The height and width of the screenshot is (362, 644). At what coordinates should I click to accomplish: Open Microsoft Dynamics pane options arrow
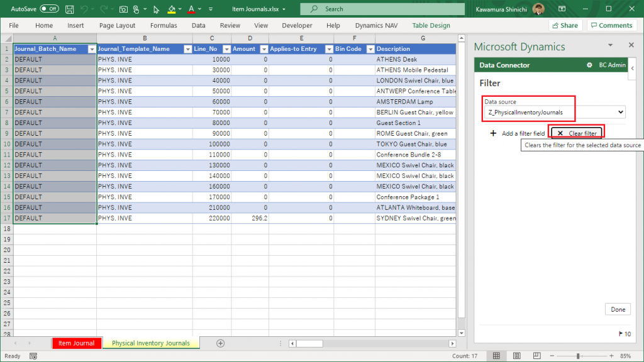click(x=610, y=45)
